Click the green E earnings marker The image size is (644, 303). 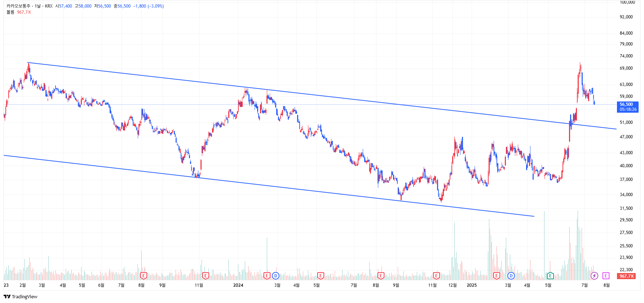coord(550,276)
